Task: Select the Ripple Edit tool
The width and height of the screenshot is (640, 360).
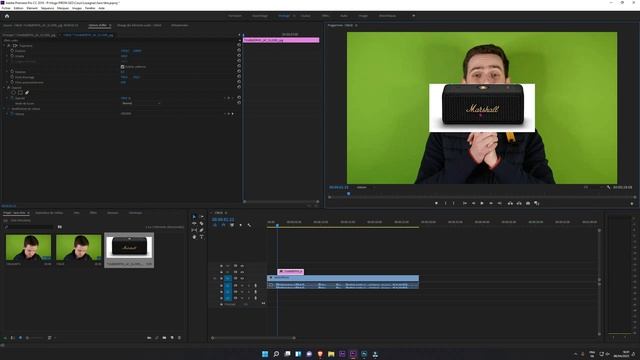Action: point(194,223)
